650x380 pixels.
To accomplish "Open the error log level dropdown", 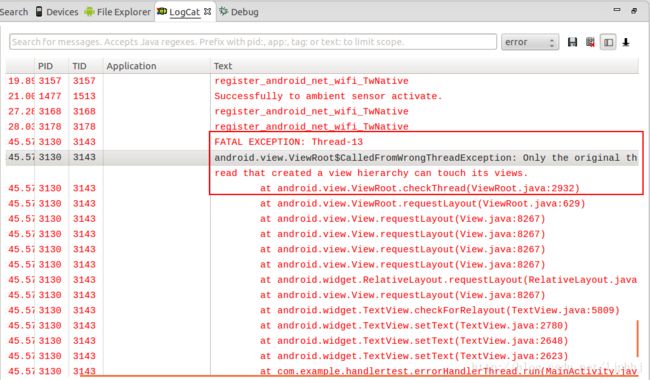I will coord(530,42).
